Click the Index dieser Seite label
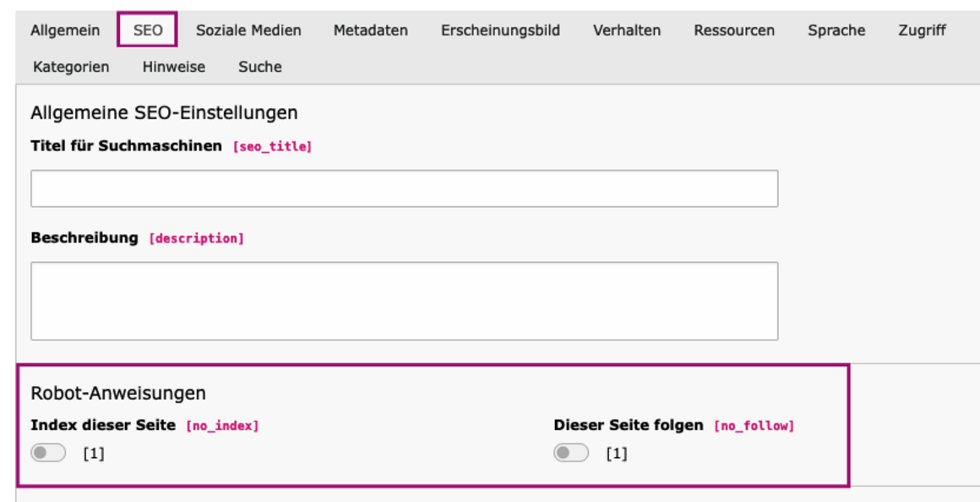 point(103,425)
